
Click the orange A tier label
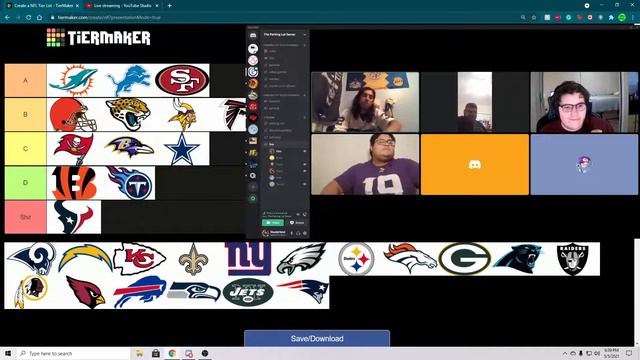(x=25, y=80)
